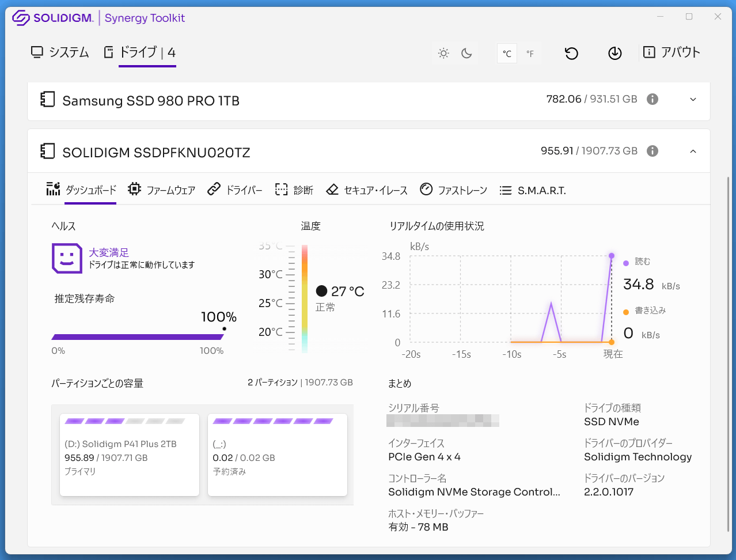The image size is (736, 560).
Task: Click 782.06 / 931.51 GB capacity text
Action: (x=592, y=99)
